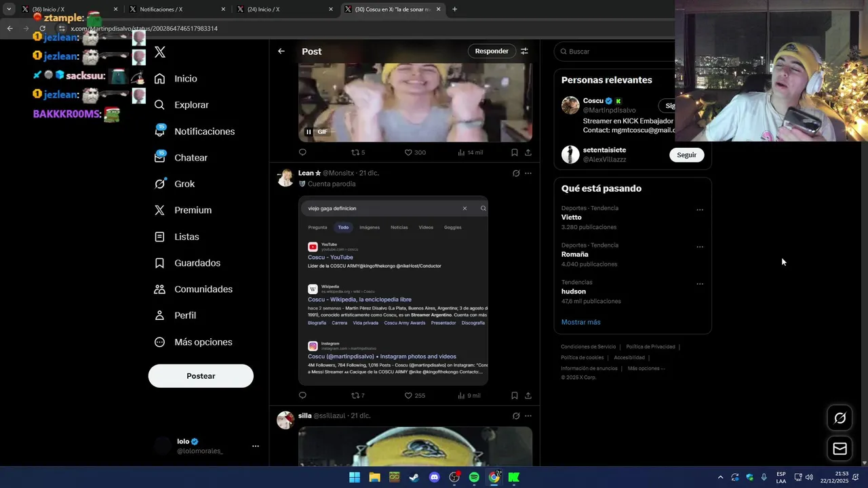This screenshot has height=488, width=868.
Task: Open more options on Lean's tweet
Action: 528,174
